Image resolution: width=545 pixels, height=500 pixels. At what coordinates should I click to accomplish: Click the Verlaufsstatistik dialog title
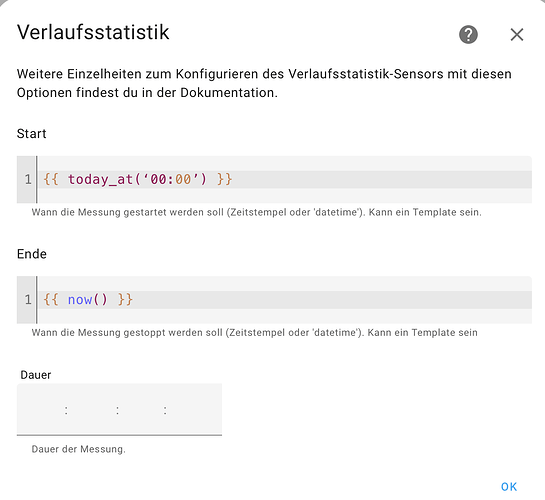93,32
